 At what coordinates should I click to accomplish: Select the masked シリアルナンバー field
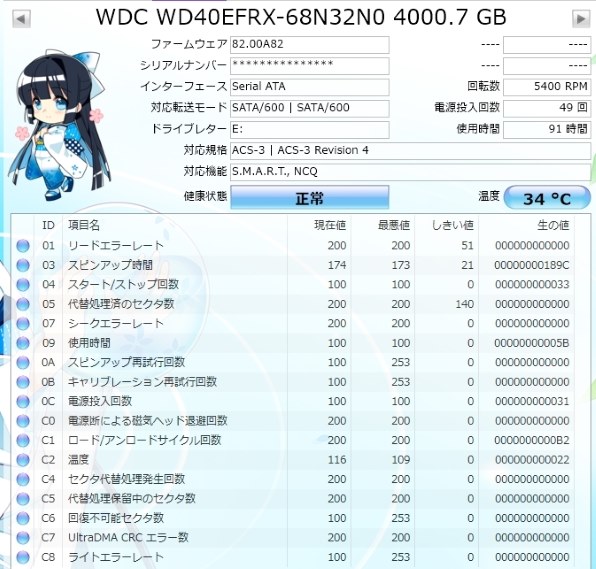pos(309,66)
